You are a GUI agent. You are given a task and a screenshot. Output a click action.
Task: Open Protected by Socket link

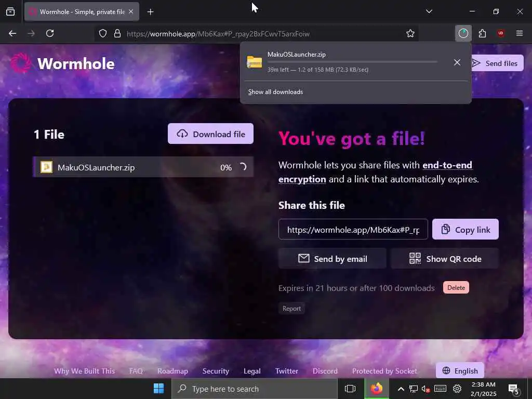(x=384, y=371)
